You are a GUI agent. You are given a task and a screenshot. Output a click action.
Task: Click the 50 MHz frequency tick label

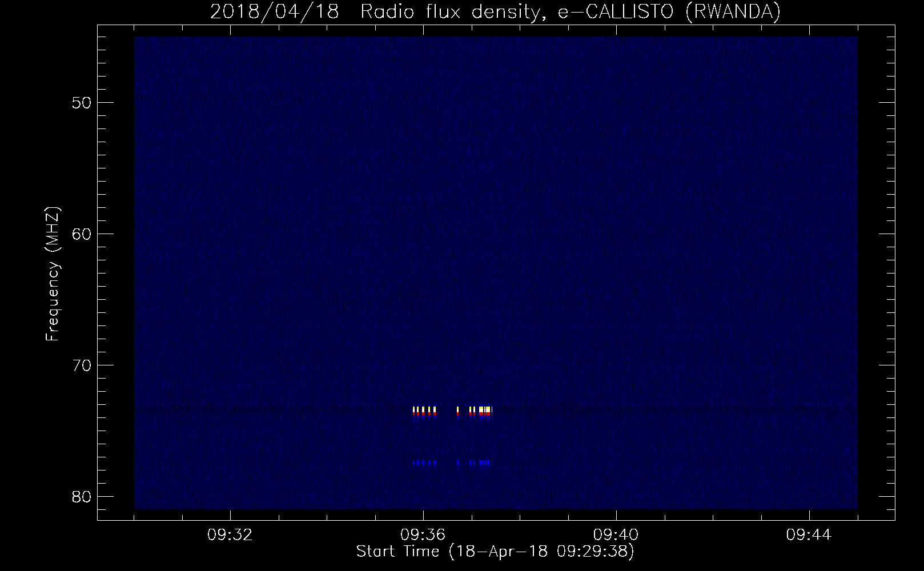81,102
